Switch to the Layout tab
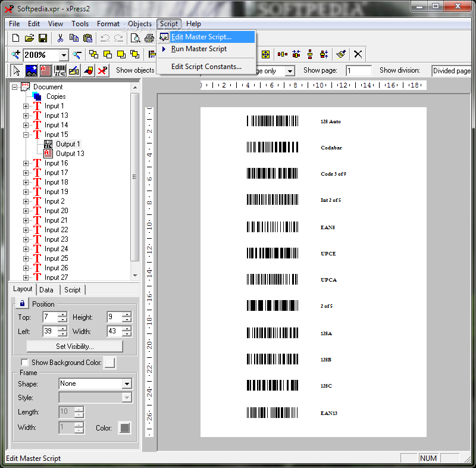This screenshot has height=468, width=476. (23, 289)
